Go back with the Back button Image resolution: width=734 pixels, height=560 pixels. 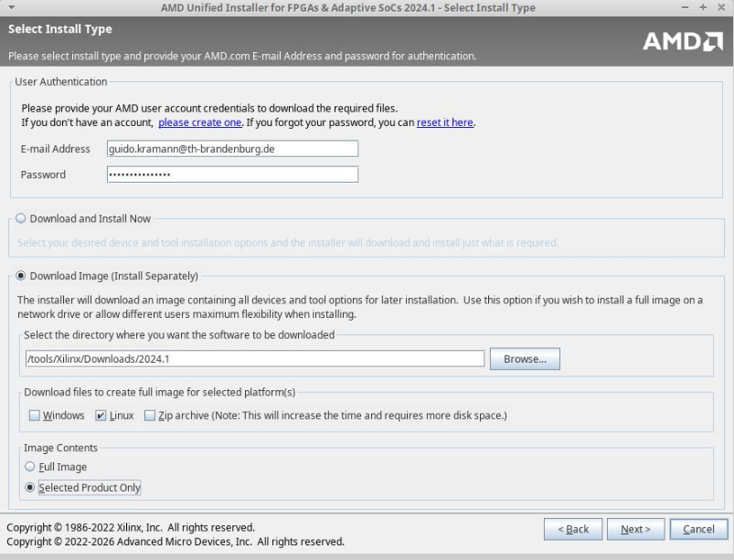[x=573, y=529]
